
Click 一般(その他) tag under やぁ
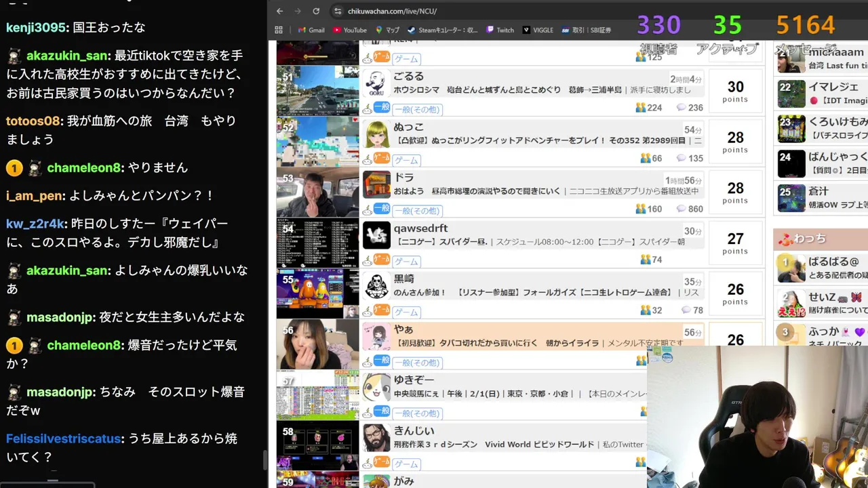pos(416,363)
